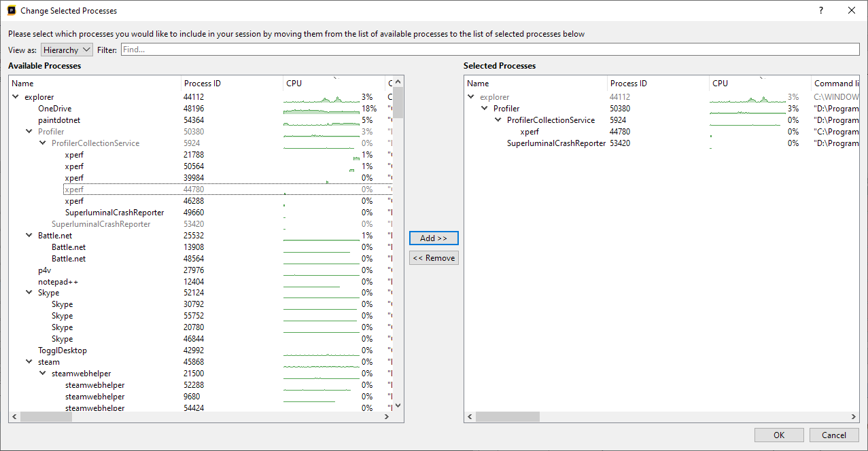The height and width of the screenshot is (451, 868).
Task: Collapse the Skype process group
Action: coord(29,293)
